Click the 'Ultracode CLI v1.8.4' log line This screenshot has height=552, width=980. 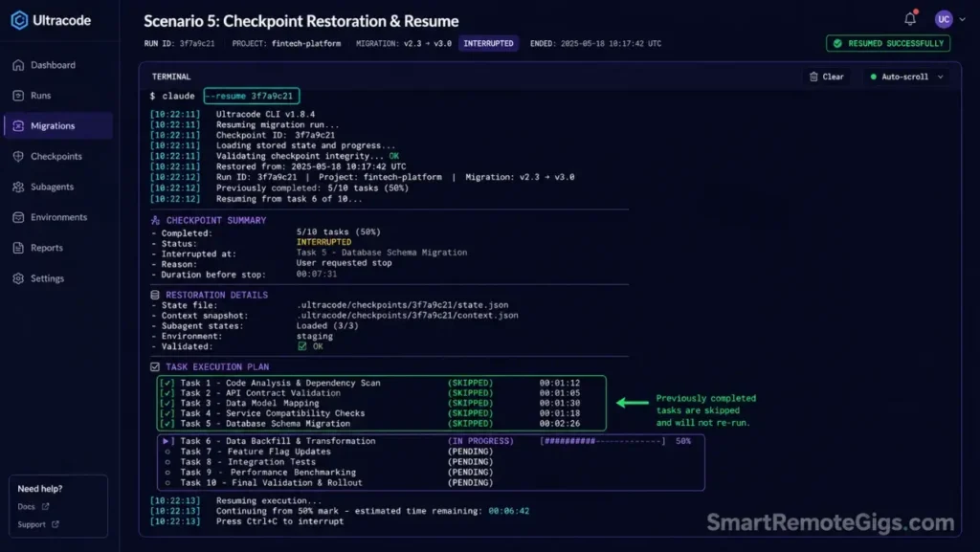[266, 114]
